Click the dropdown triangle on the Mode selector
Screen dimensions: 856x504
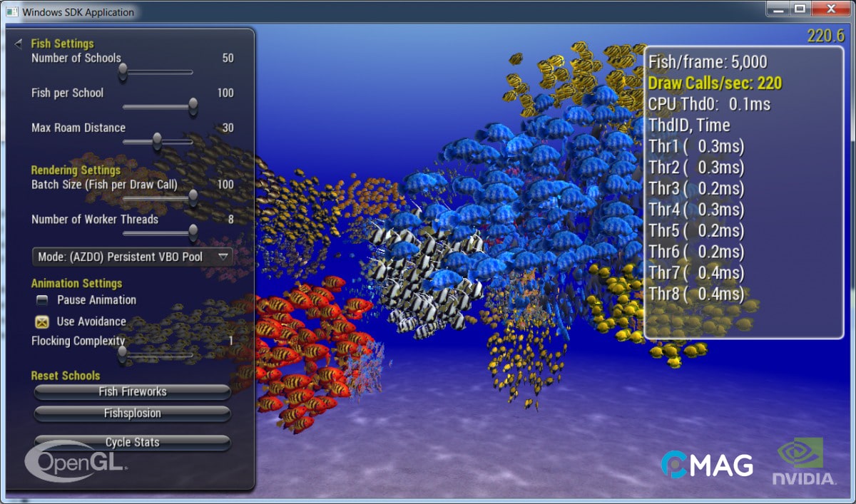click(x=221, y=257)
